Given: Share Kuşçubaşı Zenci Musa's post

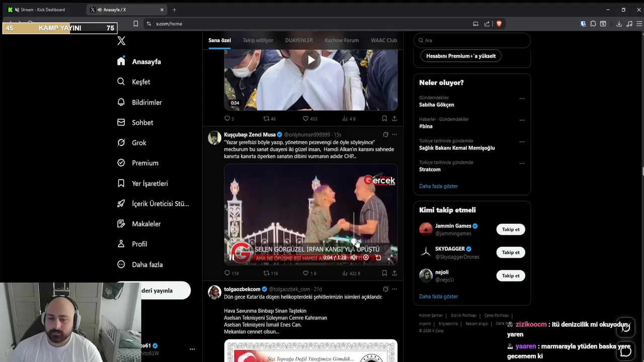Looking at the screenshot, I should pyautogui.click(x=394, y=273).
